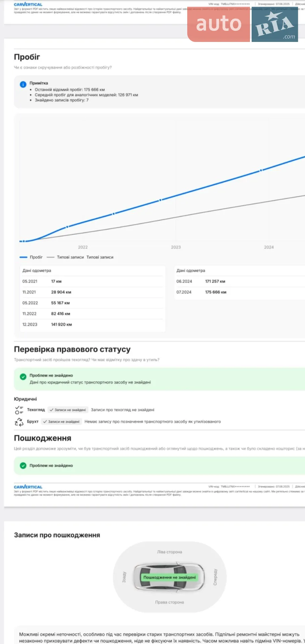
Task: Click the "Ліва сторона" label above the car
Action: (x=169, y=552)
